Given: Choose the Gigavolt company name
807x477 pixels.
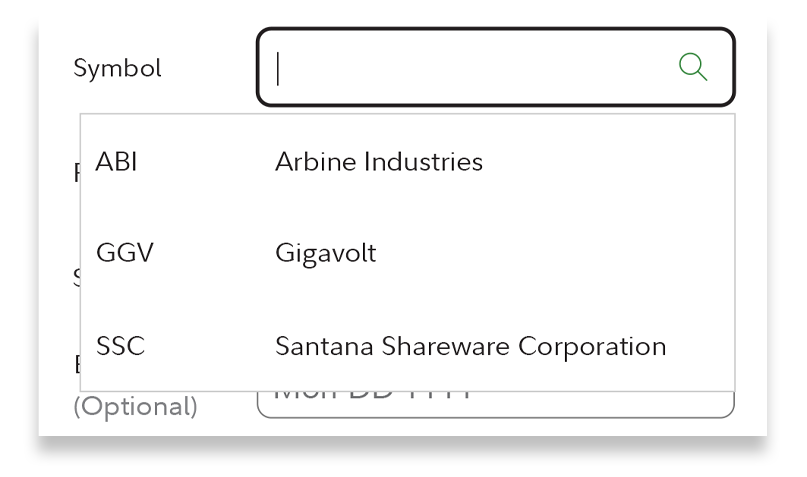Looking at the screenshot, I should click(325, 254).
